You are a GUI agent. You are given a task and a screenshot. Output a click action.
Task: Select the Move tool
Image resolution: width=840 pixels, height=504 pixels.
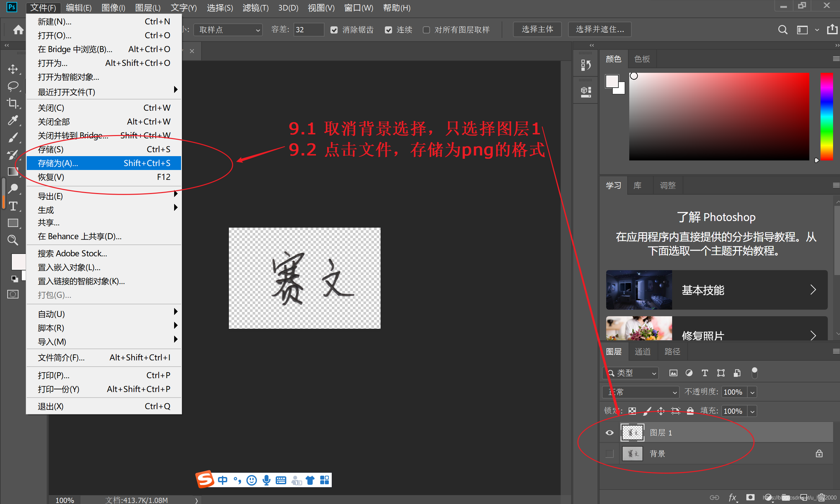[13, 69]
